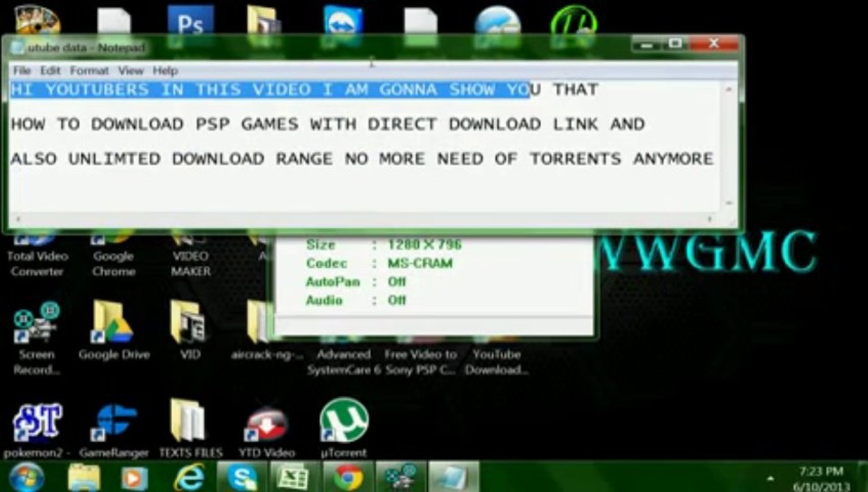Show hidden system tray icons
Image resolution: width=868 pixels, height=492 pixels.
pos(770,478)
